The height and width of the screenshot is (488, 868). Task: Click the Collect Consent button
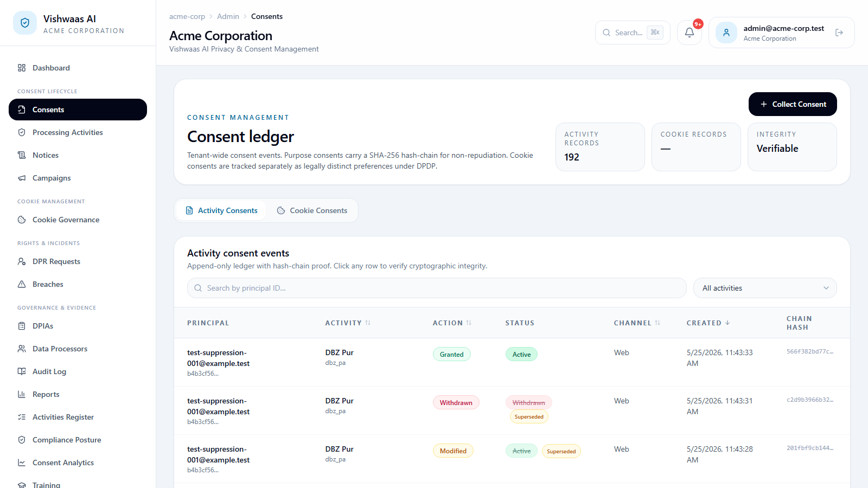click(793, 104)
